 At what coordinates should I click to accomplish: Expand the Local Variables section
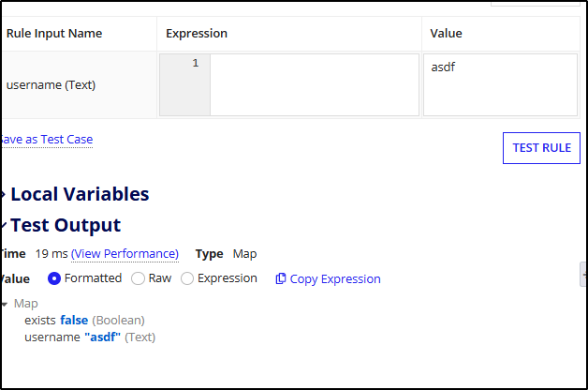point(5,195)
